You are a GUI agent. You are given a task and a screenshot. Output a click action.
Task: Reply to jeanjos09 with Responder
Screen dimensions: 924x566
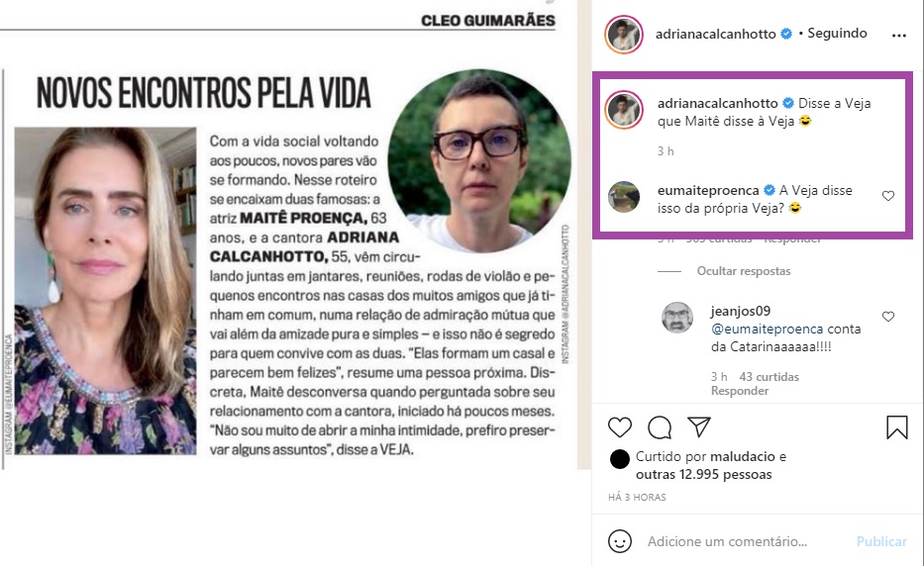coord(740,391)
